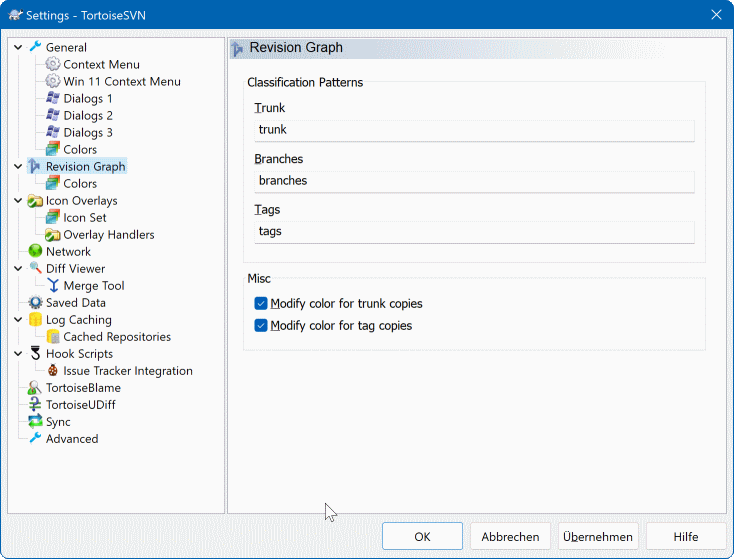Click the Colors icon under Revision Graph

click(x=52, y=183)
